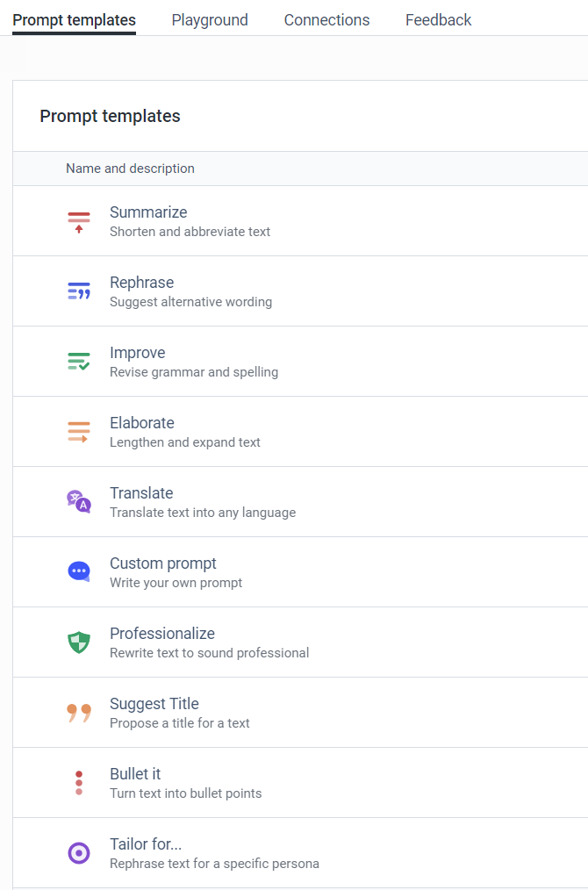Viewport: 588px width, 890px height.
Task: Click the Custom prompt chat bubble icon
Action: point(79,571)
